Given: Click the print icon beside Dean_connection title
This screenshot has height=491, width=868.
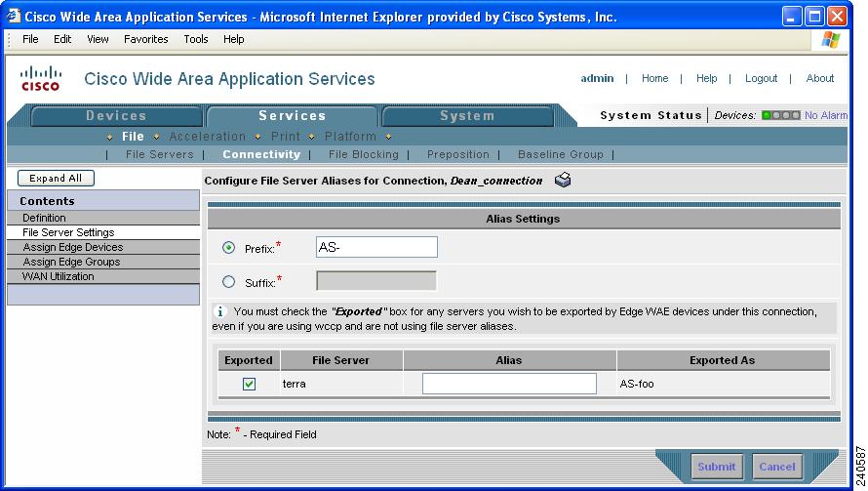Looking at the screenshot, I should click(x=563, y=181).
